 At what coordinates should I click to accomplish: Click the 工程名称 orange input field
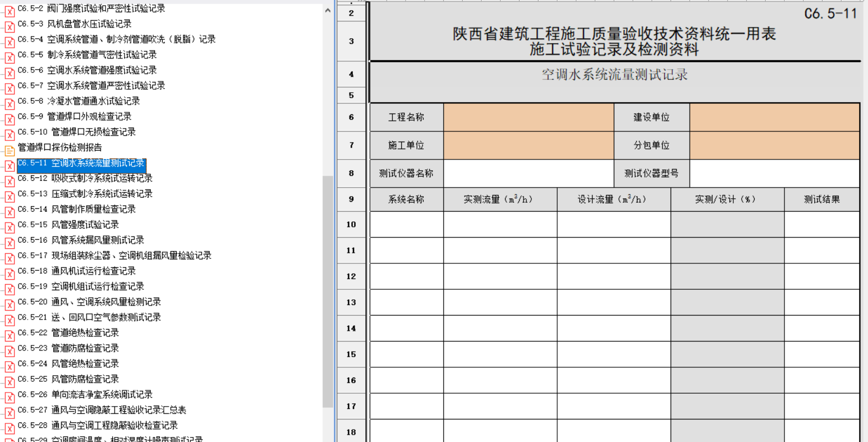pyautogui.click(x=528, y=117)
